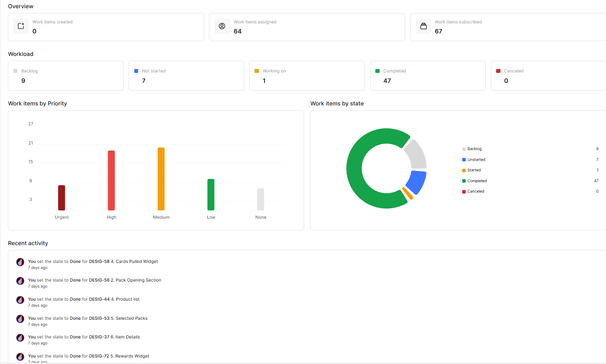Screen dimensions: 606x364
Task: Click the avatar beside the DESIG-58 activity
Action: click(20, 262)
